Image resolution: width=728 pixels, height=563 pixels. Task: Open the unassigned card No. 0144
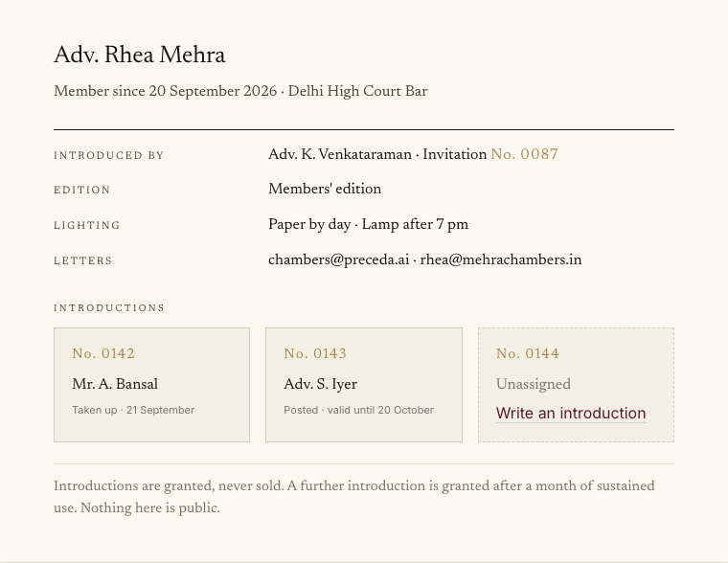click(577, 385)
